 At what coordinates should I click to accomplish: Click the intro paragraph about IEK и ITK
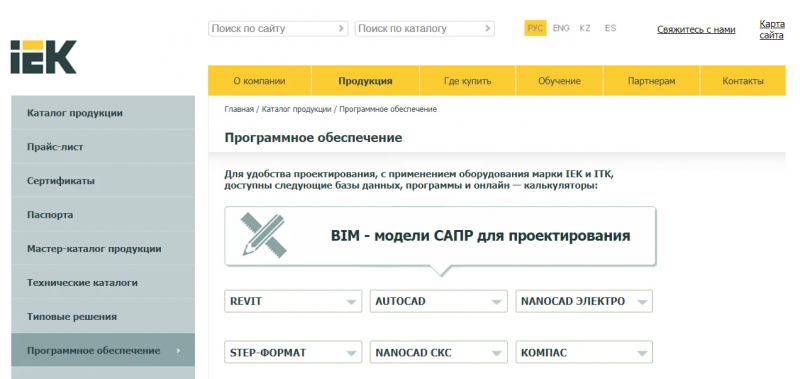pos(419,180)
